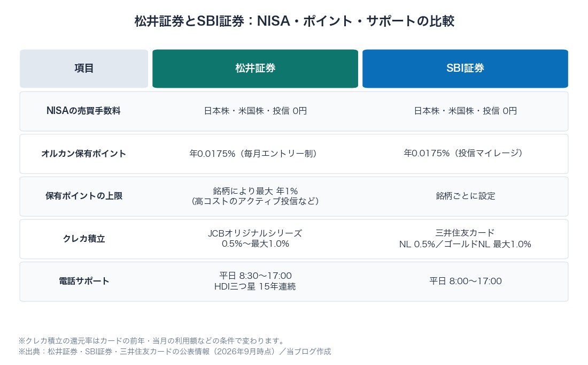Click the JCBオリジナルシリーズ text
Viewport: 588px width, 365px height.
tap(255, 233)
